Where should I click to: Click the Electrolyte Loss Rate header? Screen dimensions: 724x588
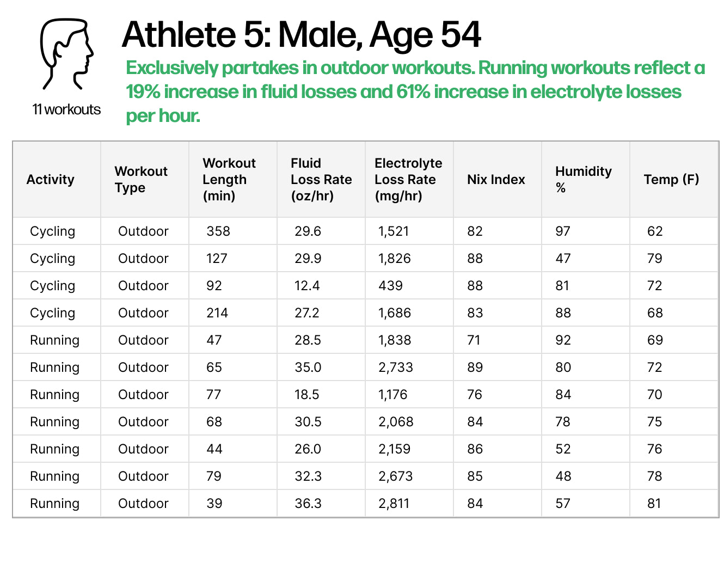point(408,180)
